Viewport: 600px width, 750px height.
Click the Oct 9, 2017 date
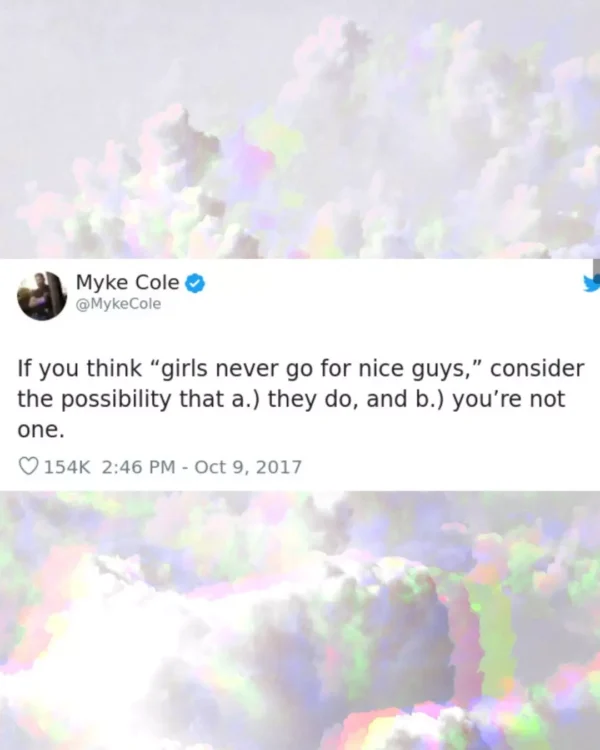pyautogui.click(x=248, y=466)
